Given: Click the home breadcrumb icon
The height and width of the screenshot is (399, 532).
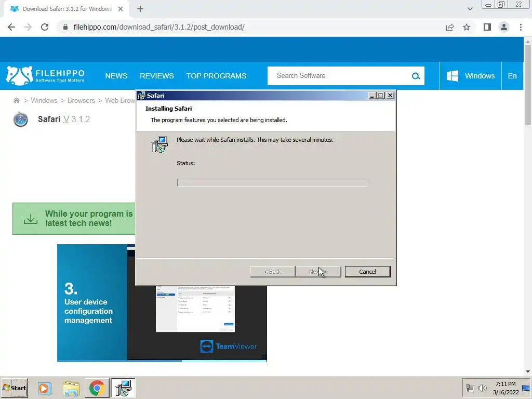Looking at the screenshot, I should pyautogui.click(x=16, y=100).
